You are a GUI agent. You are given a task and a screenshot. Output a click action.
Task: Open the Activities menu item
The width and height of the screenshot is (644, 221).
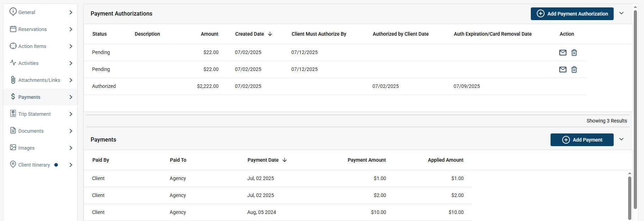[x=40, y=63]
